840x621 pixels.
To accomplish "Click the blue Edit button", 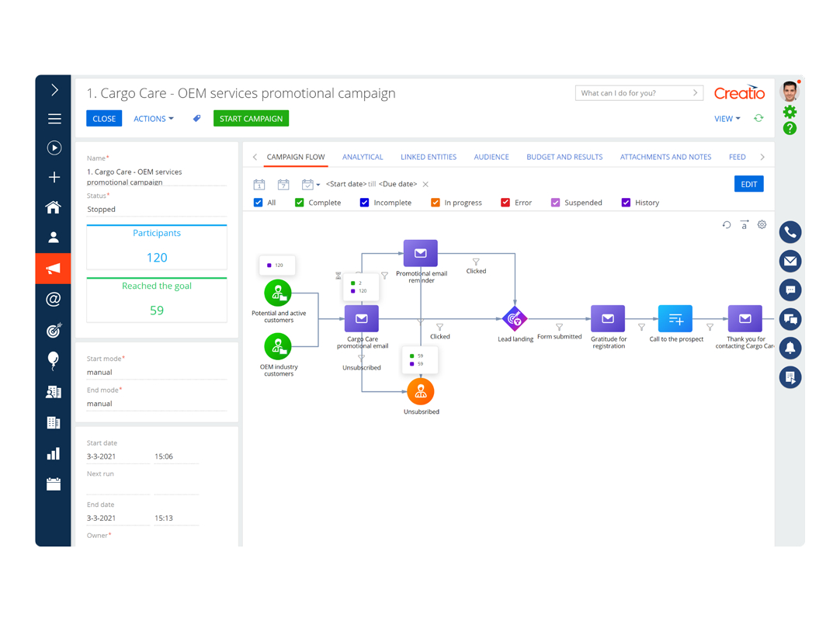I will (x=748, y=184).
